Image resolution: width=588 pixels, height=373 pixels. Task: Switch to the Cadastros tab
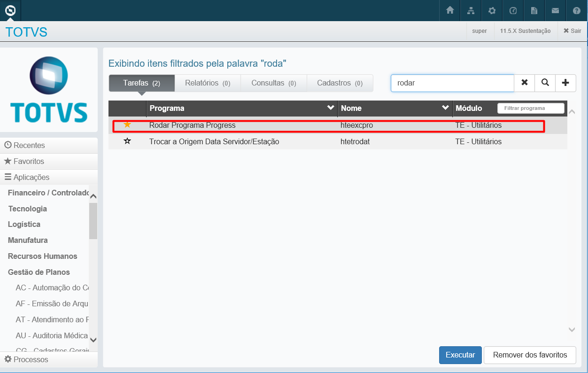click(340, 83)
